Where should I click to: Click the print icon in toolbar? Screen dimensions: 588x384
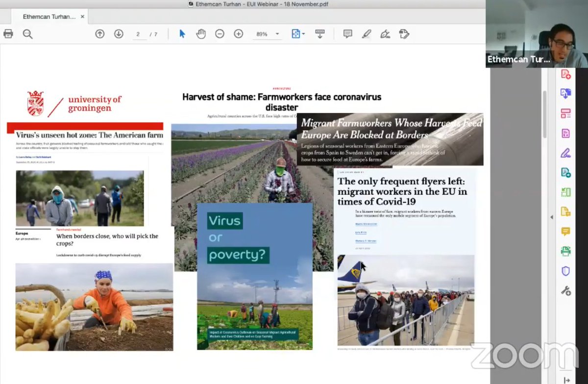point(8,34)
